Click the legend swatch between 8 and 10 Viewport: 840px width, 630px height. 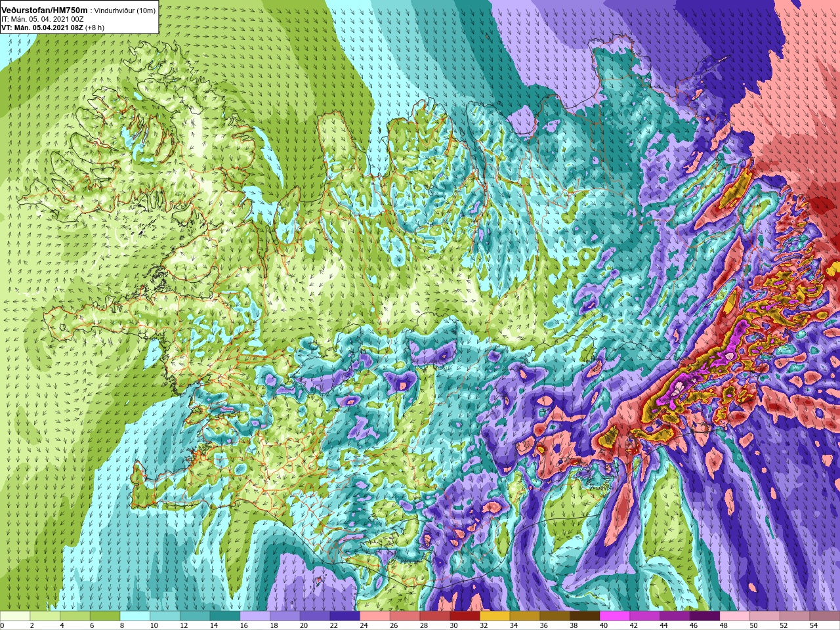(x=135, y=616)
